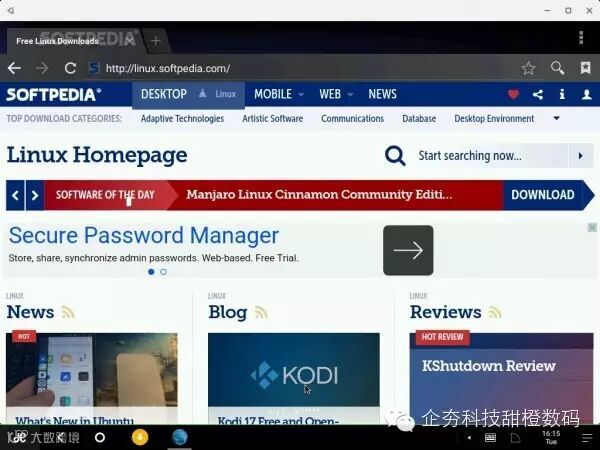Expand more download categories arrow
The image size is (600, 450).
pos(557,118)
